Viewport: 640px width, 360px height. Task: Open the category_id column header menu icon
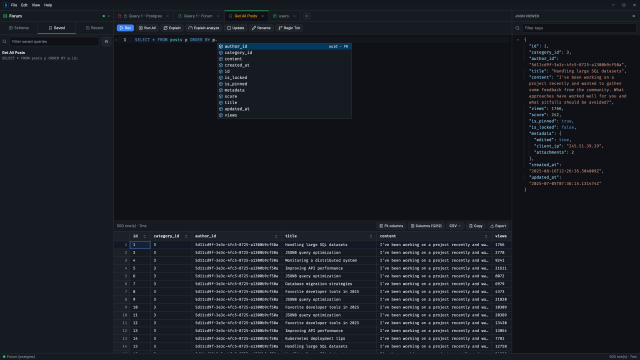tap(186, 236)
